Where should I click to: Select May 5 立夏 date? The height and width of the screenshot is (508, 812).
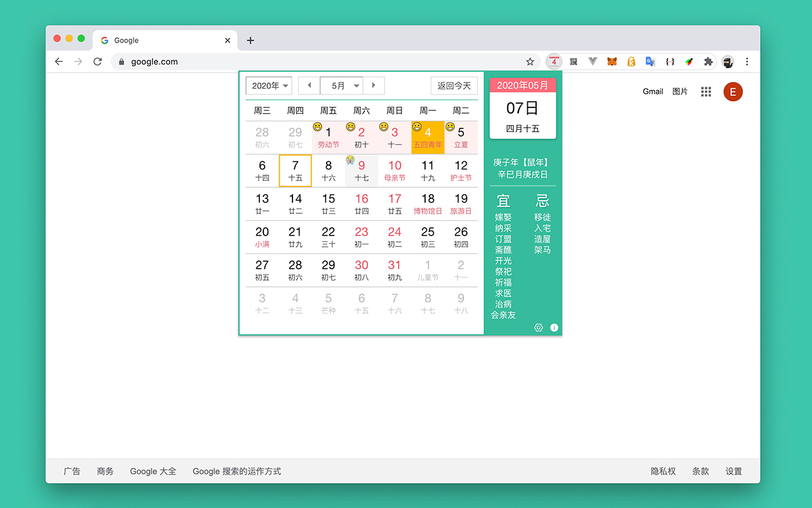pos(461,138)
